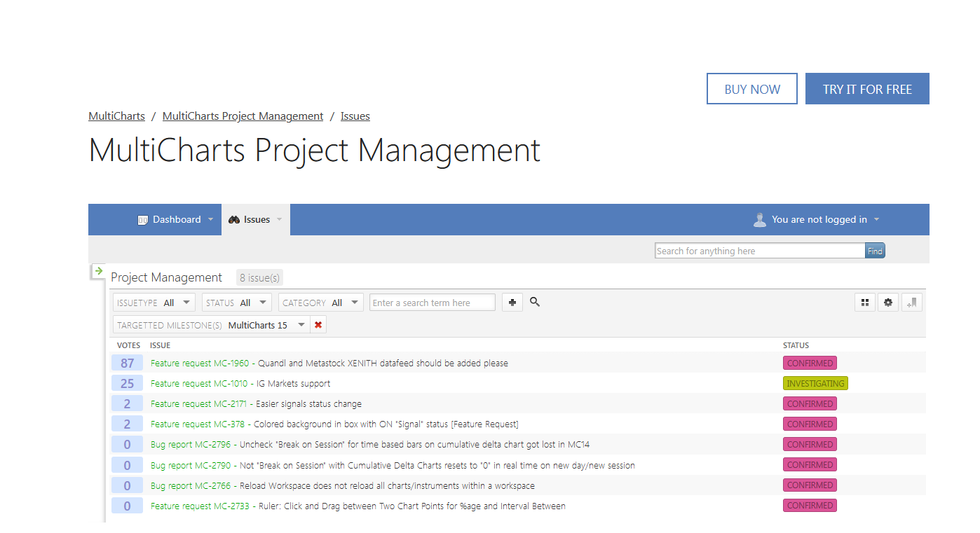
Task: Open the Issues breadcrumb link
Action: pyautogui.click(x=355, y=116)
